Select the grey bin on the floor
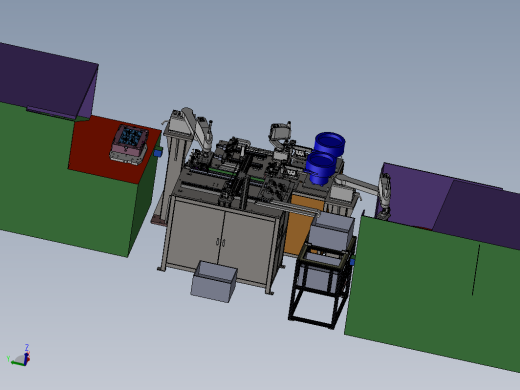This screenshot has width=520, height=390. click(214, 281)
